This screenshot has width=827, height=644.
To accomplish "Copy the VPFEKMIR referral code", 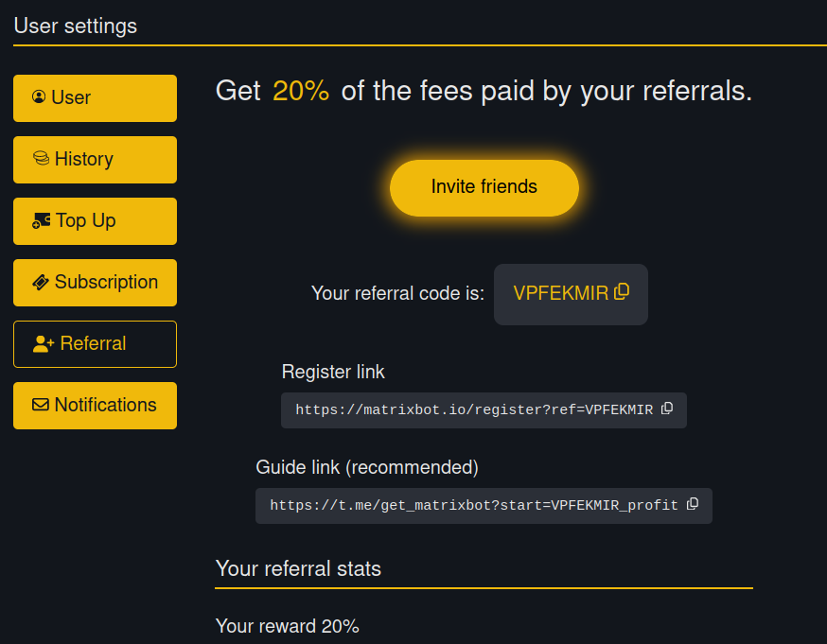I will pos(622,292).
